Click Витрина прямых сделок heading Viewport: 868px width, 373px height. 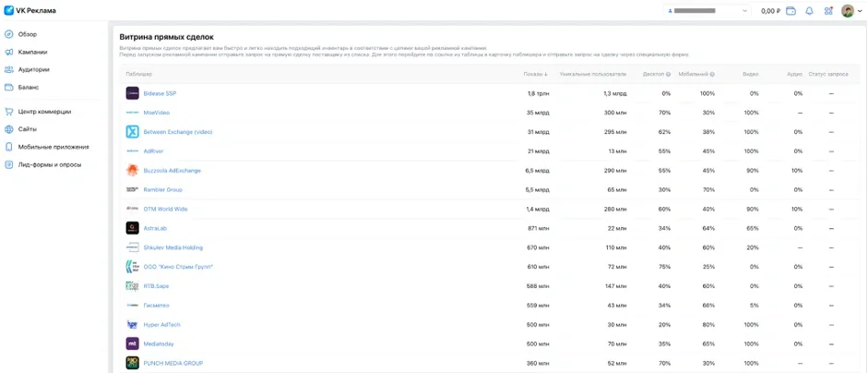(166, 37)
